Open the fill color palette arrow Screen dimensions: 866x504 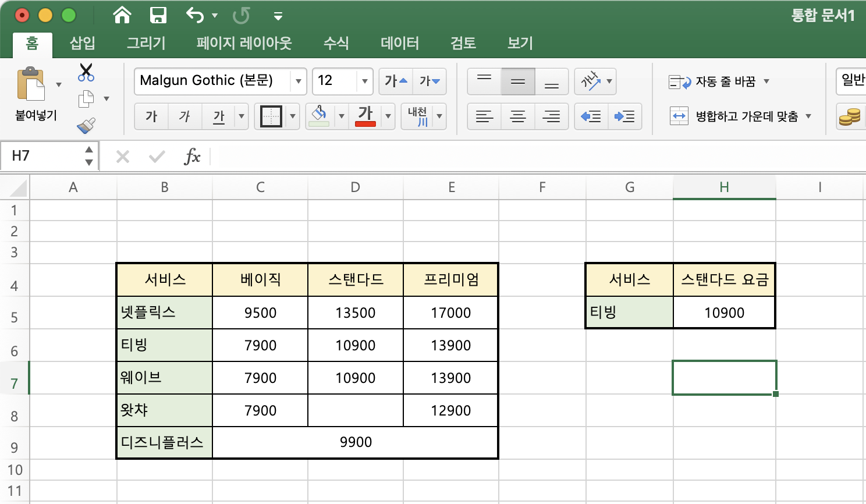342,116
